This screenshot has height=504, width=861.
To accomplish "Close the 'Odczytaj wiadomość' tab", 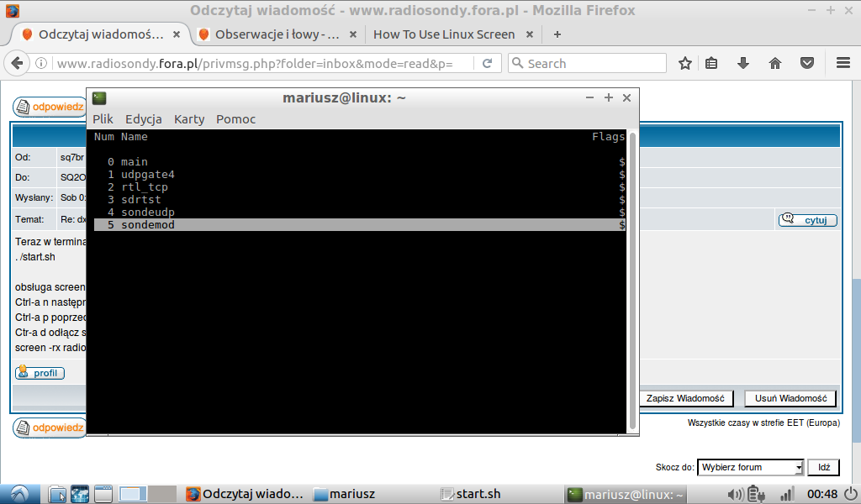I will (x=177, y=34).
